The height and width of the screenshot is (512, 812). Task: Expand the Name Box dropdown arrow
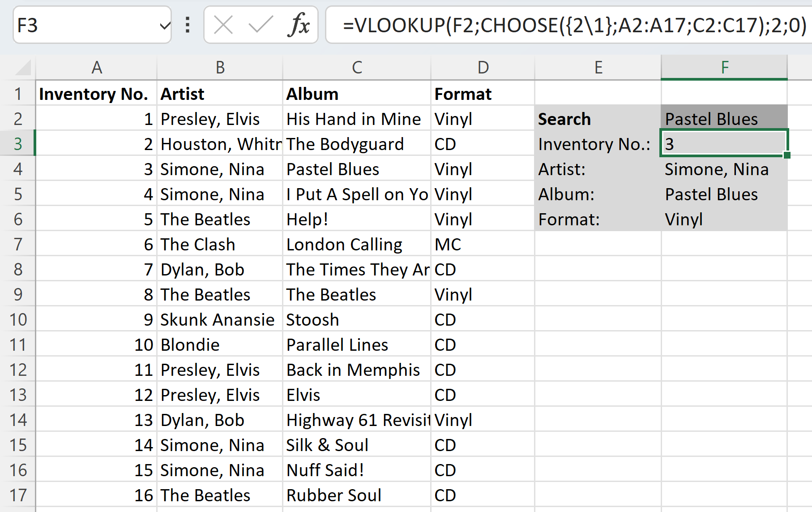tap(165, 26)
